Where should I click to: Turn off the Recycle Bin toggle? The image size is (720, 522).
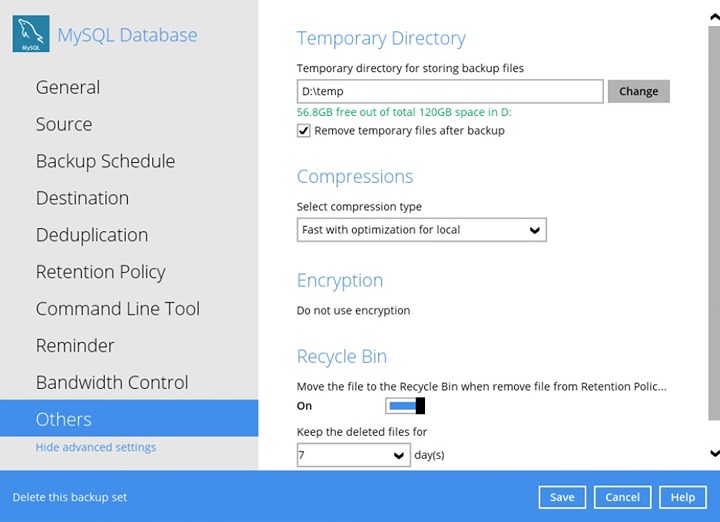[x=405, y=405]
